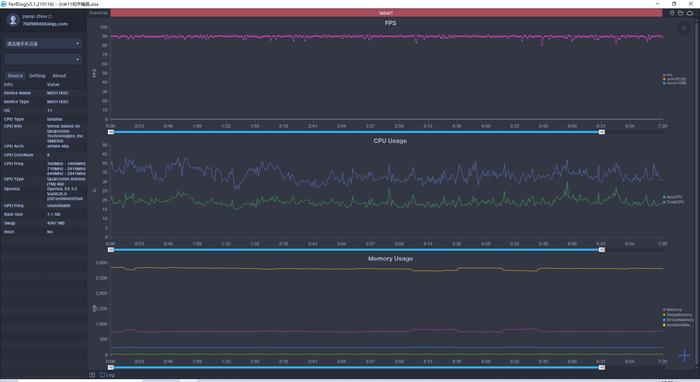Open the empty app selection dropdown
The width and height of the screenshot is (700, 382).
point(43,59)
